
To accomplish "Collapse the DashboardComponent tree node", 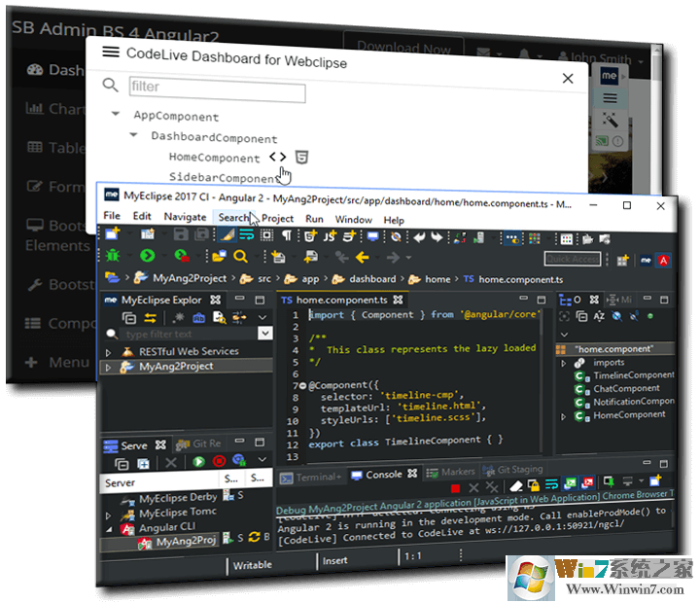I will coord(133,134).
